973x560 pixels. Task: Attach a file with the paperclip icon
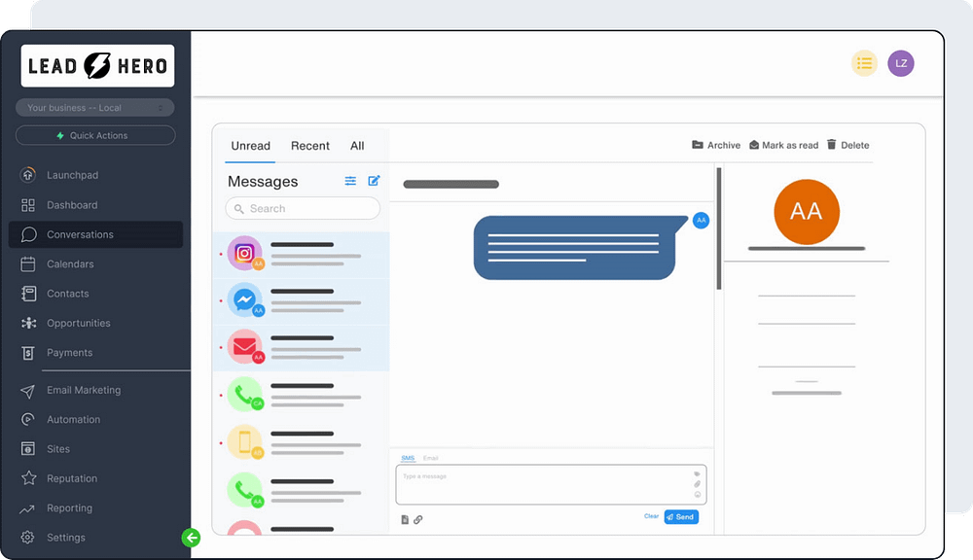(418, 519)
